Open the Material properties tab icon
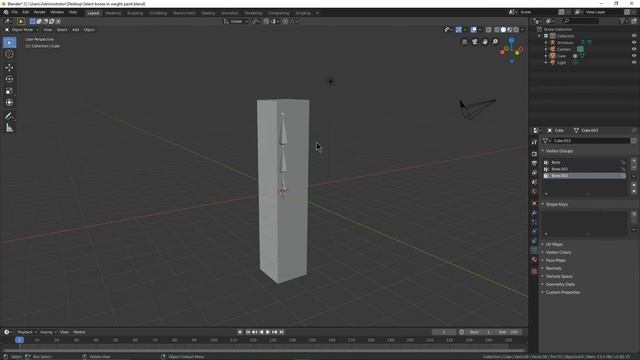Viewport: 640px width, 360px height. pyautogui.click(x=534, y=260)
